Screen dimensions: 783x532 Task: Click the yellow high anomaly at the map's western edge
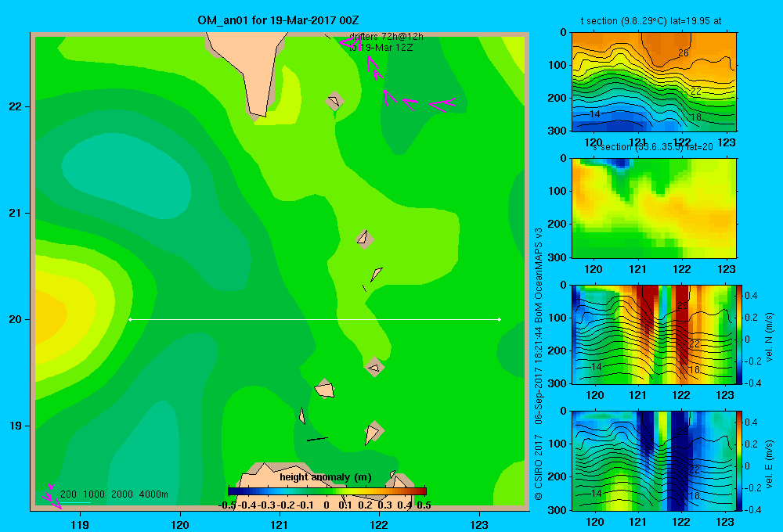coord(52,315)
